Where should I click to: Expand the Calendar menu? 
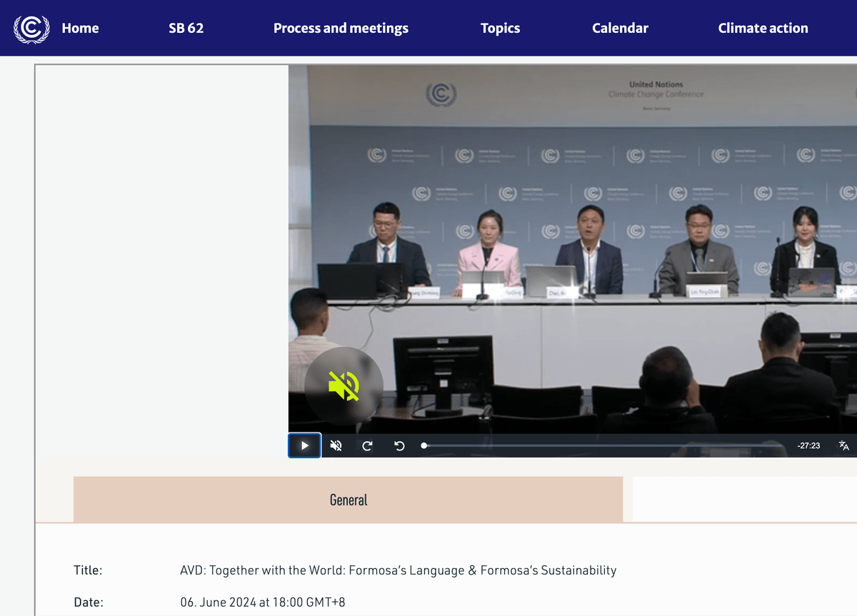620,29
